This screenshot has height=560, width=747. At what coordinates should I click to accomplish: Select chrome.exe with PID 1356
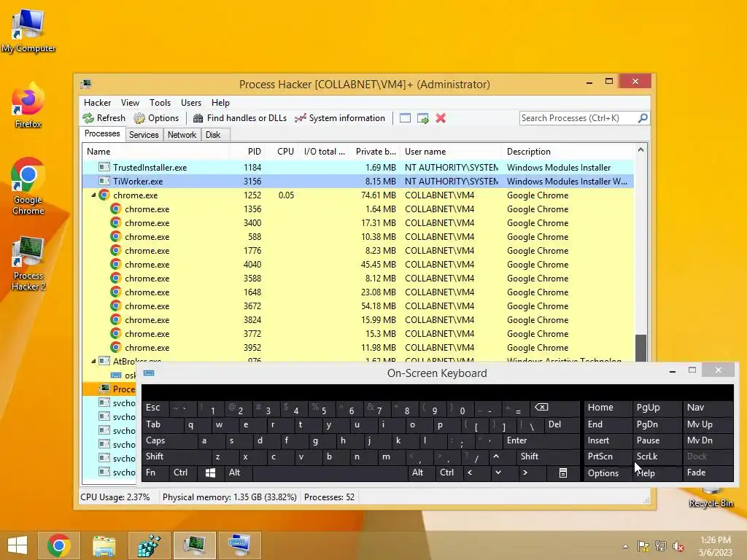tap(357, 209)
